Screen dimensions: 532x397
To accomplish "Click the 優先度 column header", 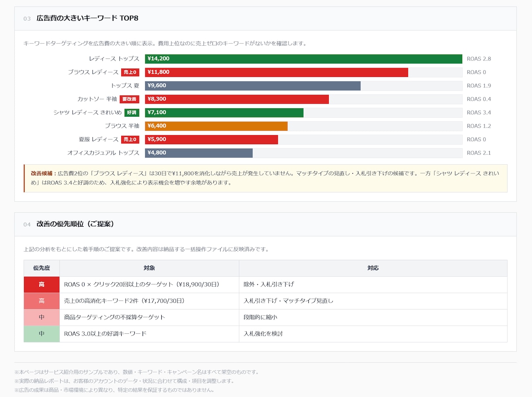I will click(41, 268).
